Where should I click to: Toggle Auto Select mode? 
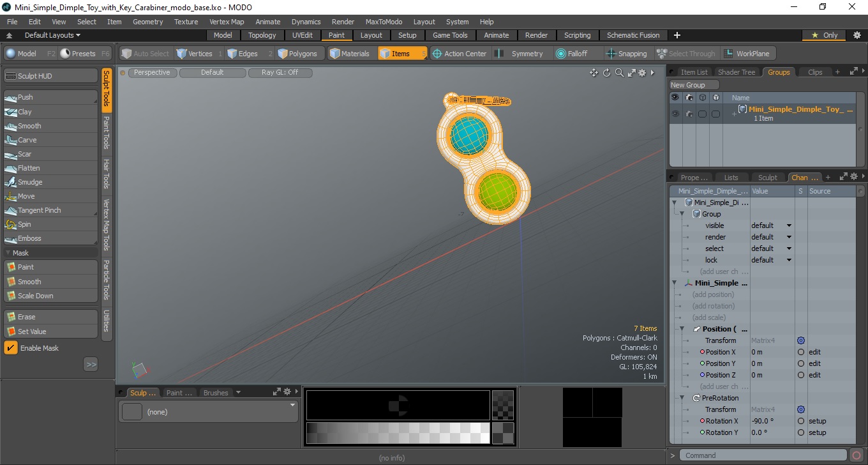click(146, 54)
